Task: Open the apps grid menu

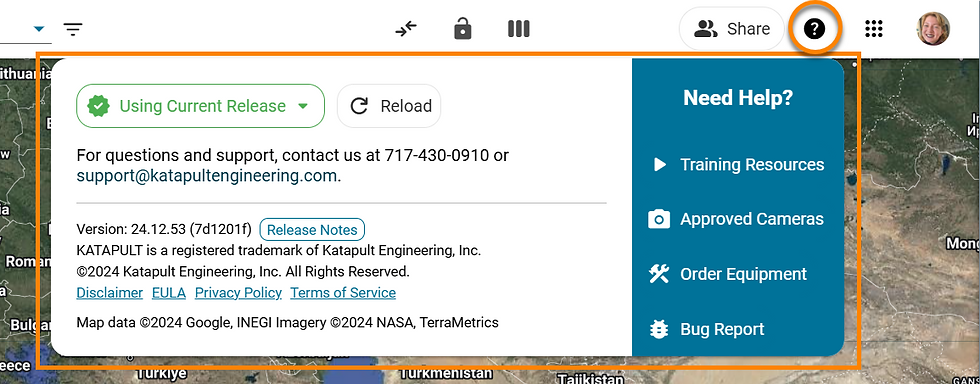Action: [x=873, y=29]
